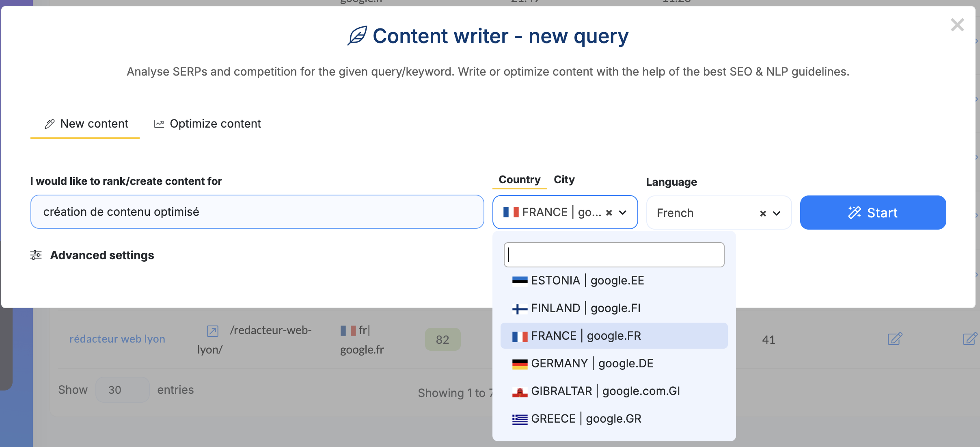This screenshot has width=980, height=447.
Task: Choose FINLAND | google.FI option
Action: [x=614, y=308]
